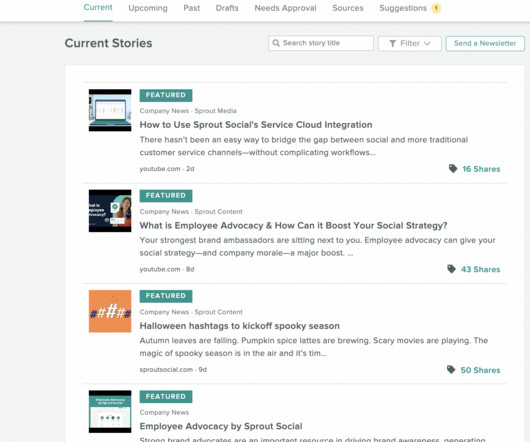Click the funnel icon in Filter
530x442 pixels.
click(x=392, y=44)
